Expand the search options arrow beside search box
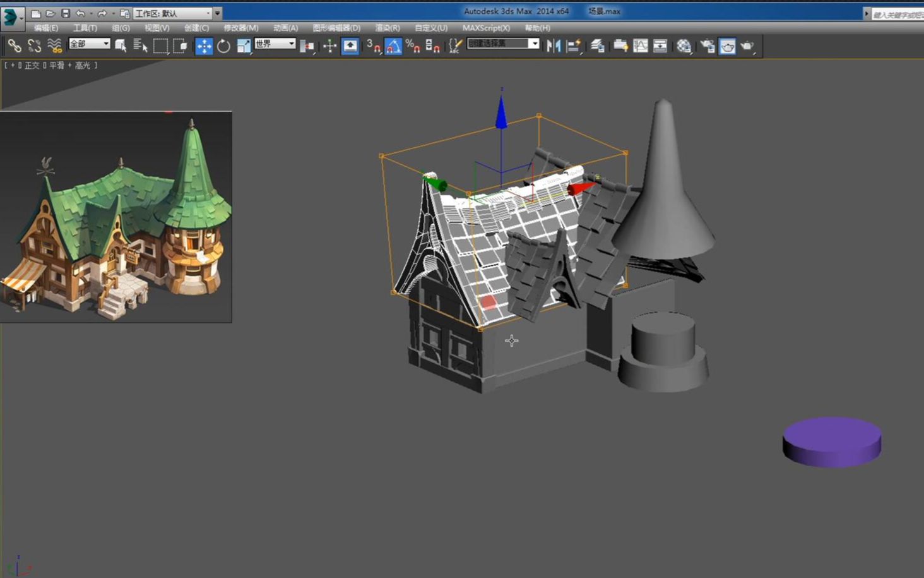 coord(866,13)
